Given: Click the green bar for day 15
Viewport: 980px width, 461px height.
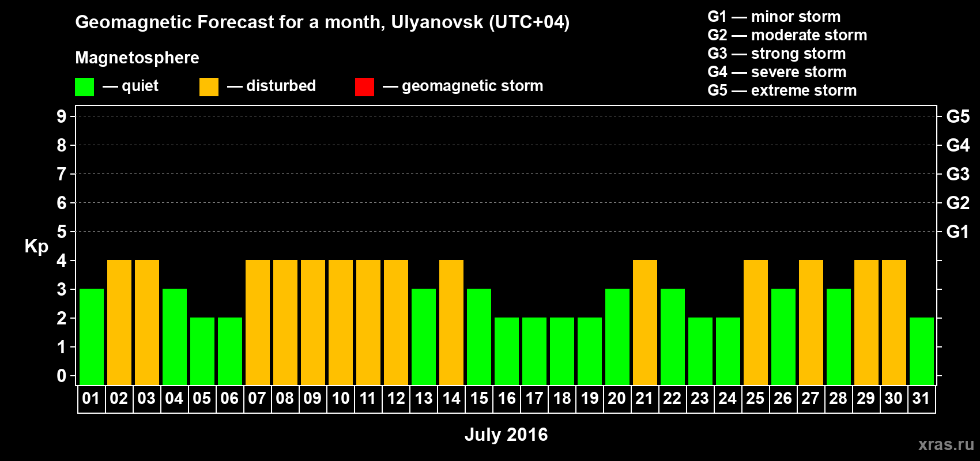Looking at the screenshot, I should point(479,337).
